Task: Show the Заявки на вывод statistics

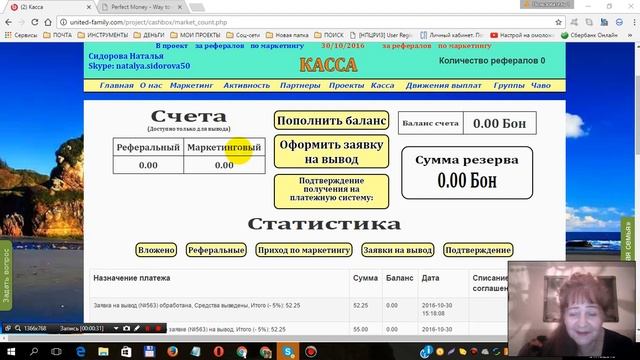Action: pyautogui.click(x=398, y=250)
